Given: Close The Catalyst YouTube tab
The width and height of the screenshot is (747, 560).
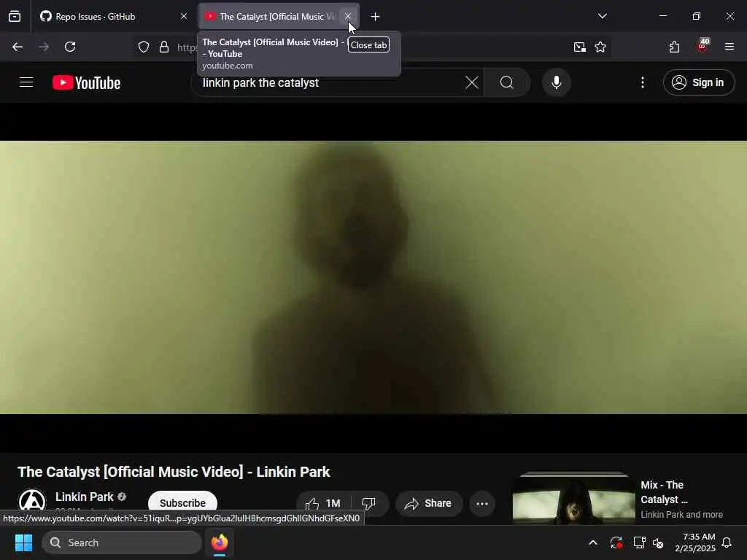Looking at the screenshot, I should [348, 17].
